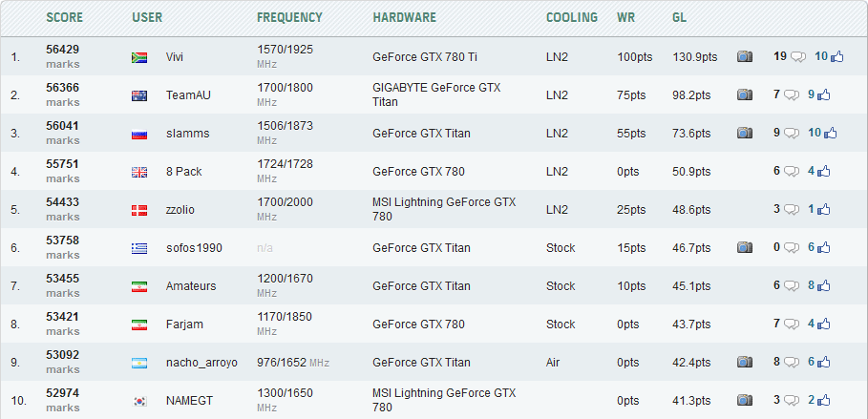Open user profile Amateurs
Screen dimensions: 868x419
click(x=191, y=285)
